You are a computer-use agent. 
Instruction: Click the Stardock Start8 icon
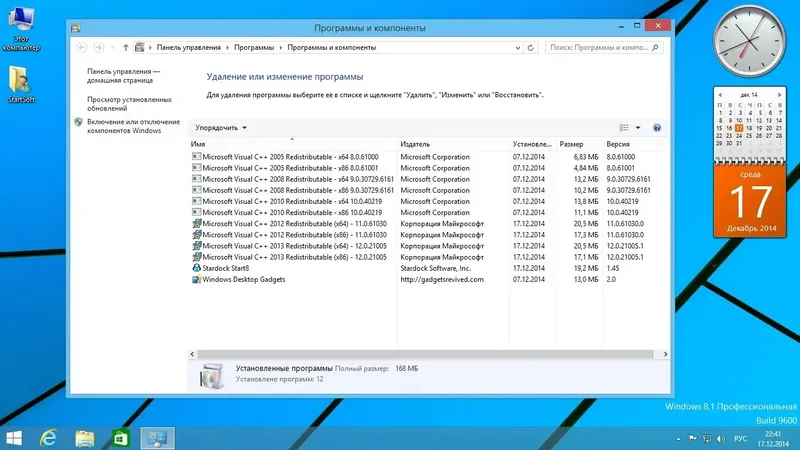[x=196, y=268]
